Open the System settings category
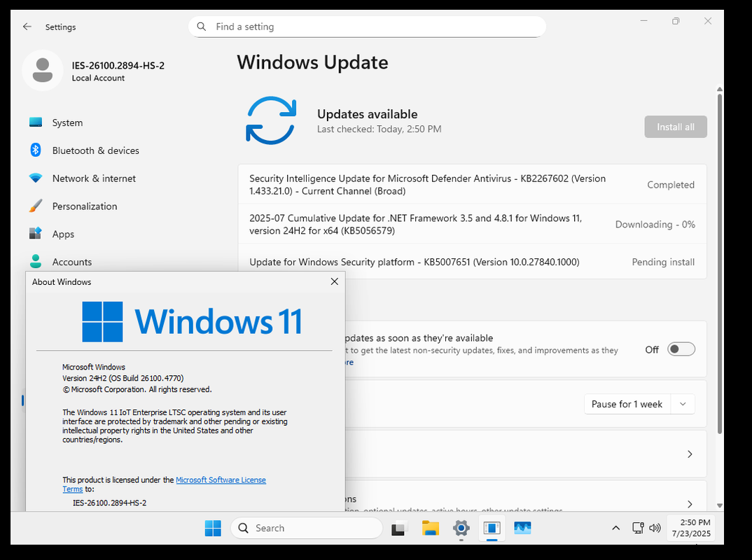 coord(67,122)
